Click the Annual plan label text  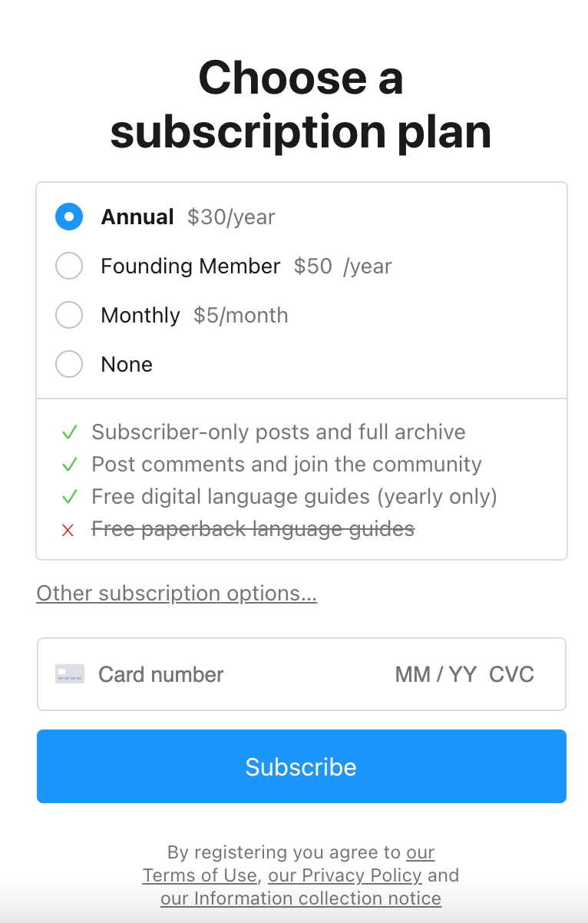(137, 217)
